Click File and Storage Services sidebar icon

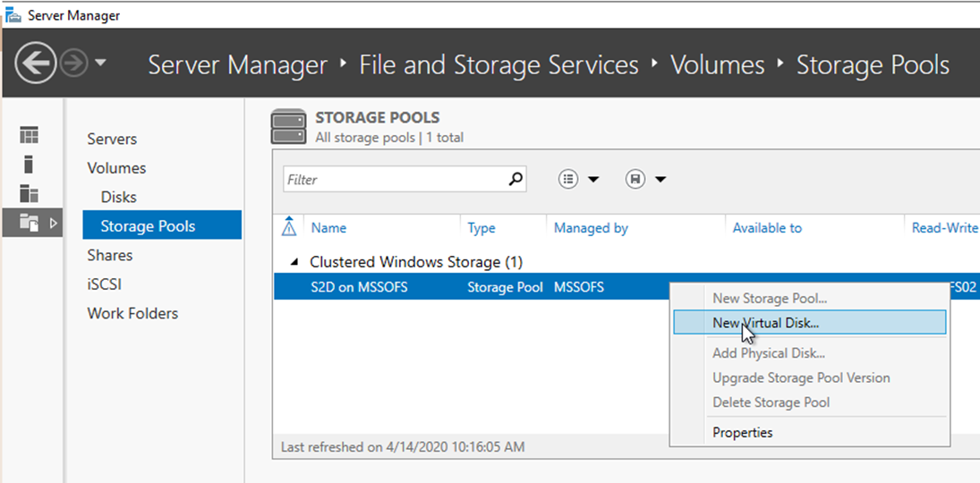(30, 223)
